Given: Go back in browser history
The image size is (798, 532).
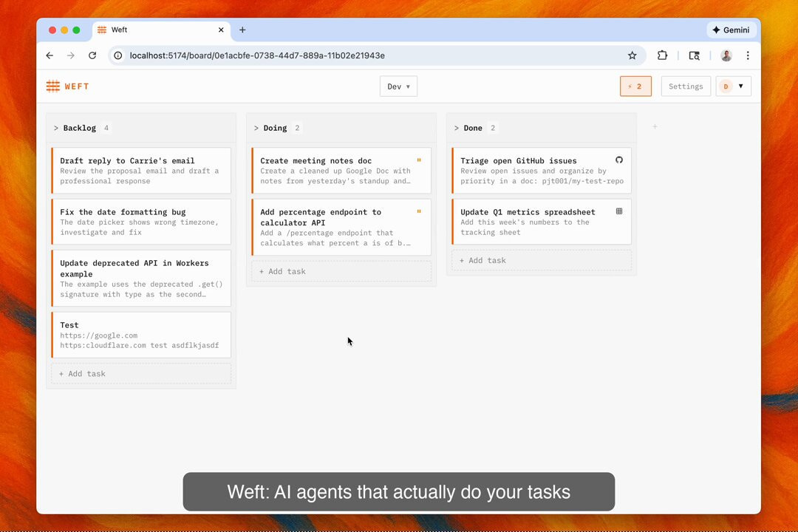Looking at the screenshot, I should pyautogui.click(x=50, y=55).
